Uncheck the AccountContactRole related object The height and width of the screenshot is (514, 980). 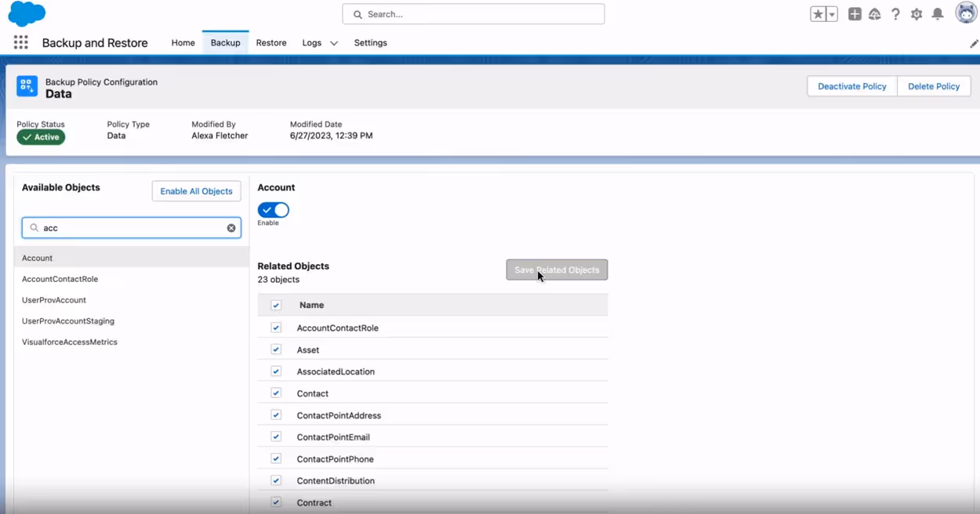pyautogui.click(x=276, y=328)
